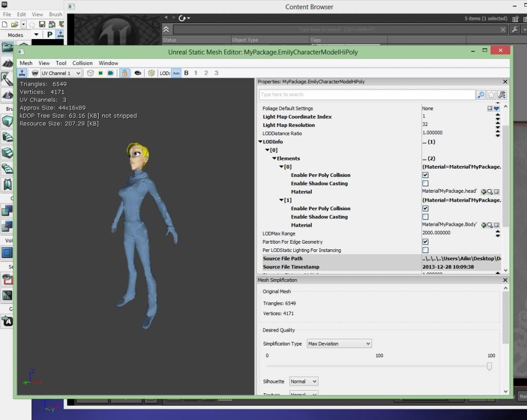Toggle UV overlay icon beside UV Channel
This screenshot has width=527, height=420.
coord(35,73)
